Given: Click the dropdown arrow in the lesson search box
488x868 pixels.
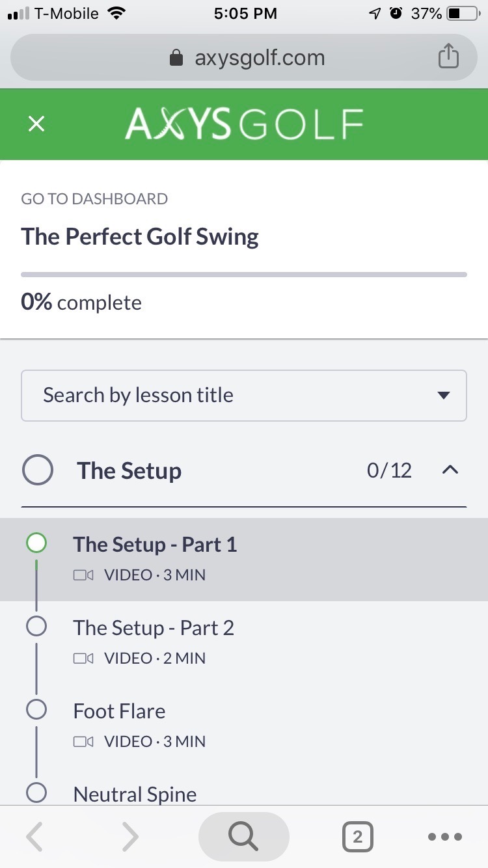Looking at the screenshot, I should [x=444, y=396].
